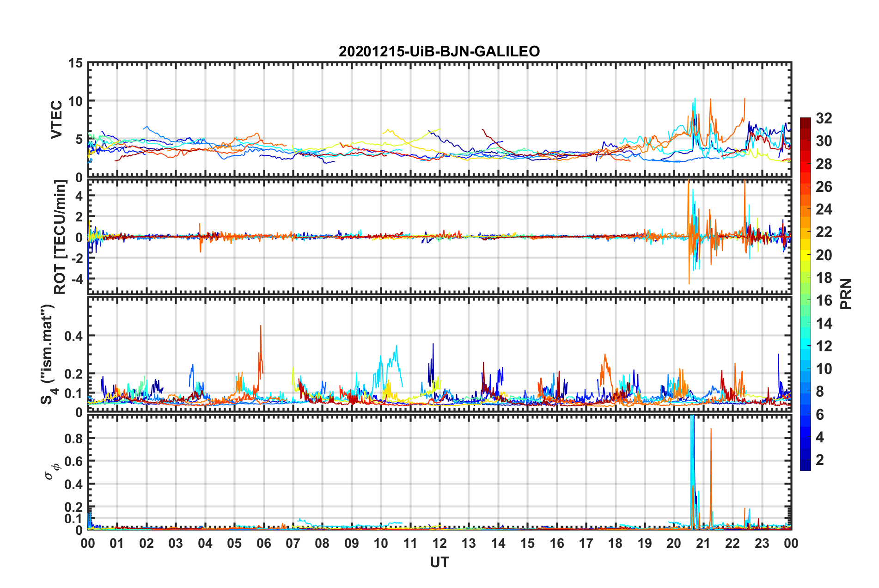This screenshot has height=588, width=879.
Task: Click S4 axis tick 0.4
Action: 74,336
